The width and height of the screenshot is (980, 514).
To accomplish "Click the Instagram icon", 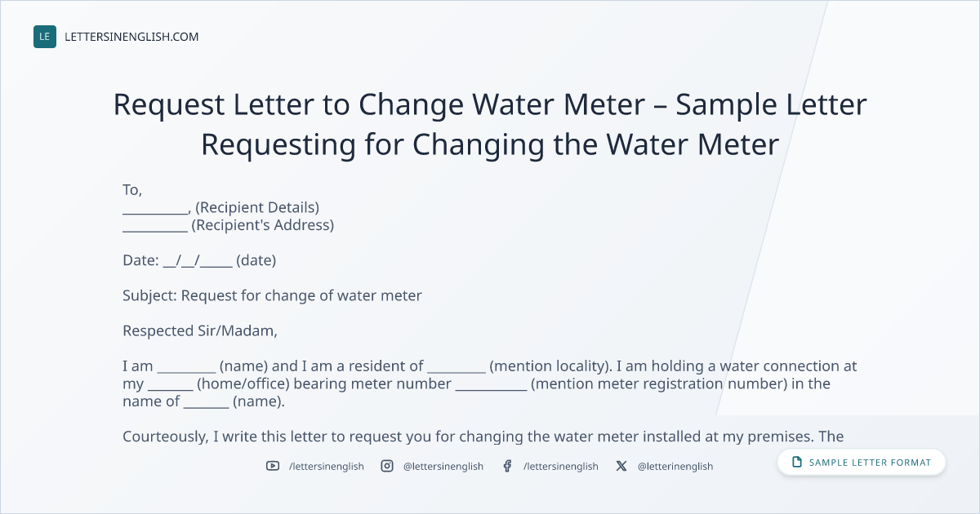I will tap(387, 466).
